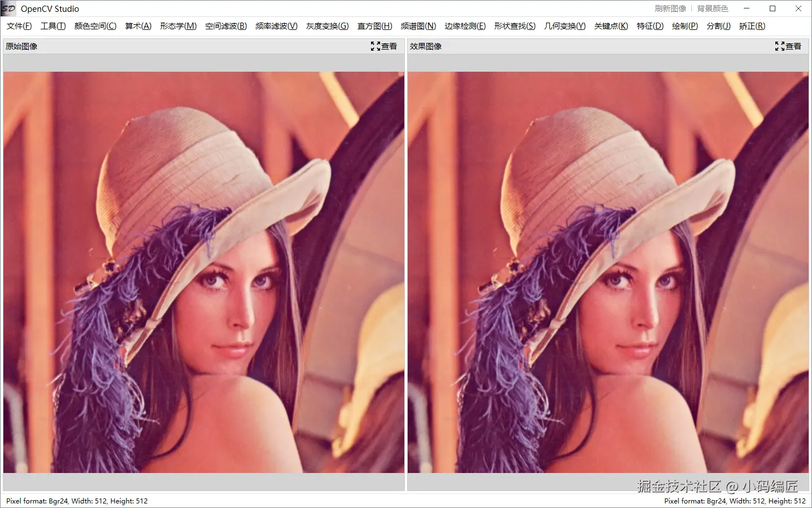Click 背景颜色 in the title bar
The width and height of the screenshot is (812, 508).
point(713,8)
